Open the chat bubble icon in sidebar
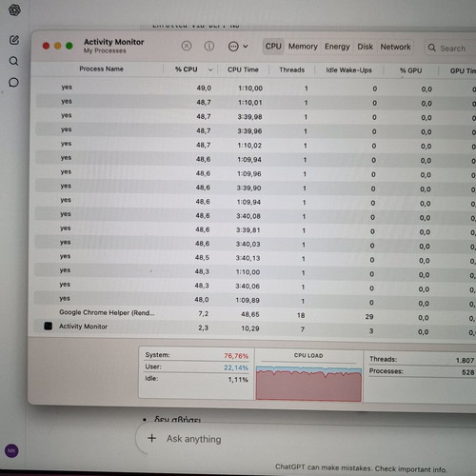The height and width of the screenshot is (476, 476). point(13,83)
